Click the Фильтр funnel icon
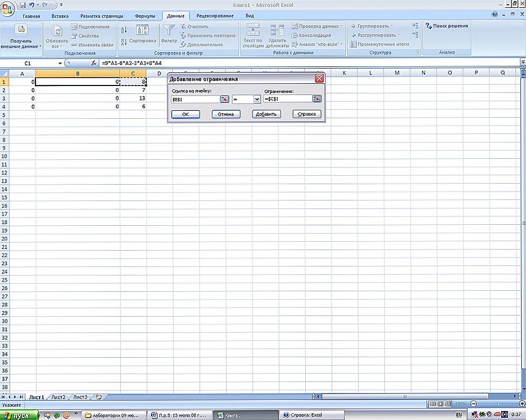The width and height of the screenshot is (526, 420). pos(169,31)
